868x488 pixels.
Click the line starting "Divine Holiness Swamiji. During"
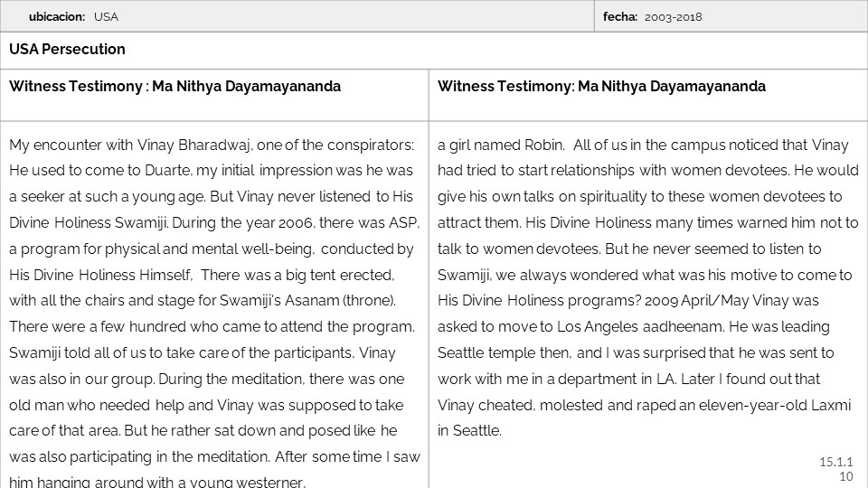[211, 222]
